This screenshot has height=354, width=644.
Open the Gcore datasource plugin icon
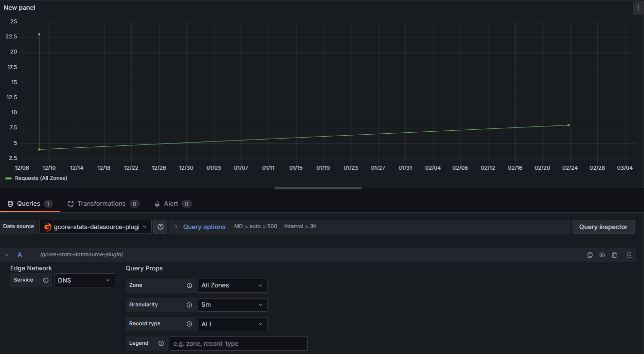click(47, 227)
